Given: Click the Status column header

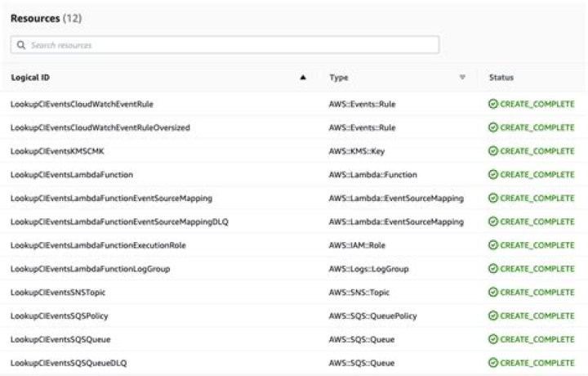Looking at the screenshot, I should point(501,78).
